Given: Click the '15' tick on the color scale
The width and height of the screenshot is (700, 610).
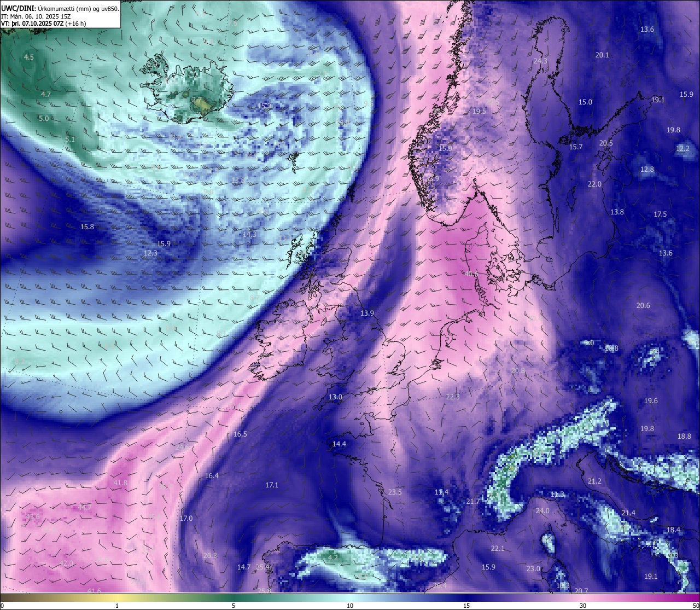Looking at the screenshot, I should tap(466, 606).
